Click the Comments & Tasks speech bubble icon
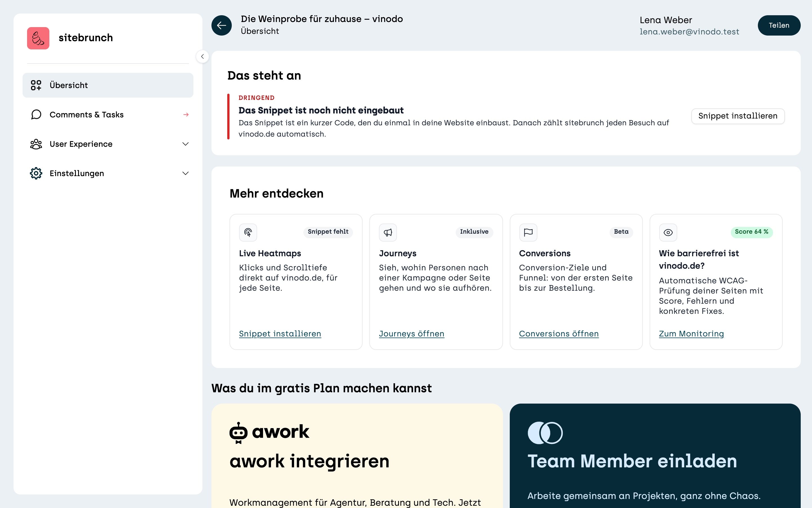812x508 pixels. [36, 115]
